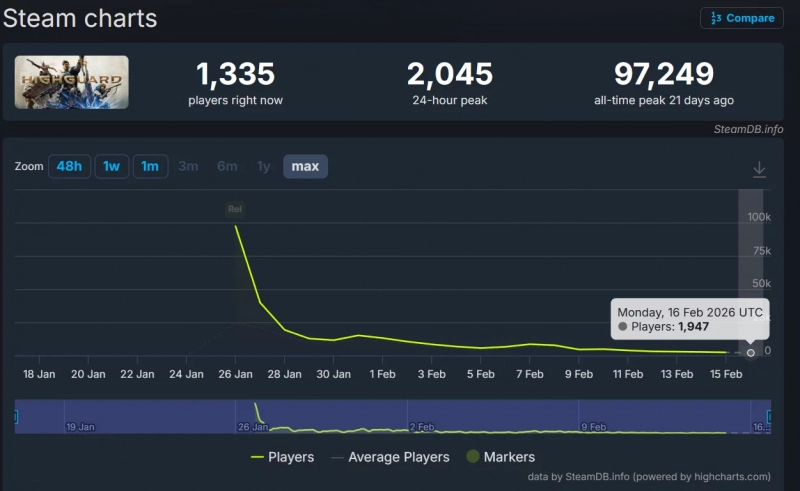800x491 pixels.
Task: Select the max zoom option
Action: (305, 166)
